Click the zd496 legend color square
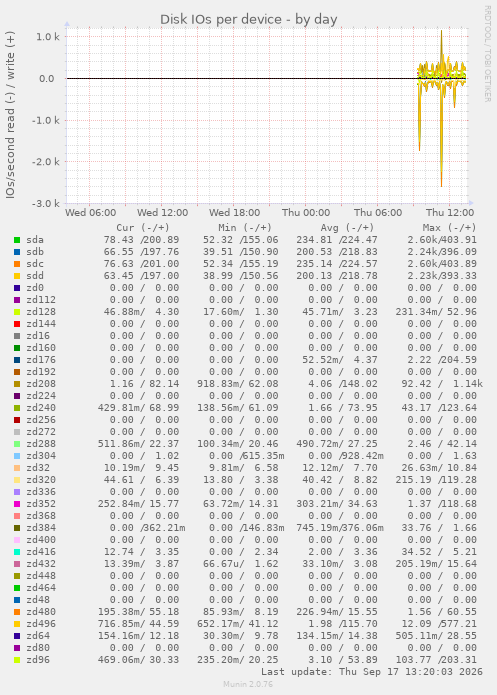 [x=17, y=624]
